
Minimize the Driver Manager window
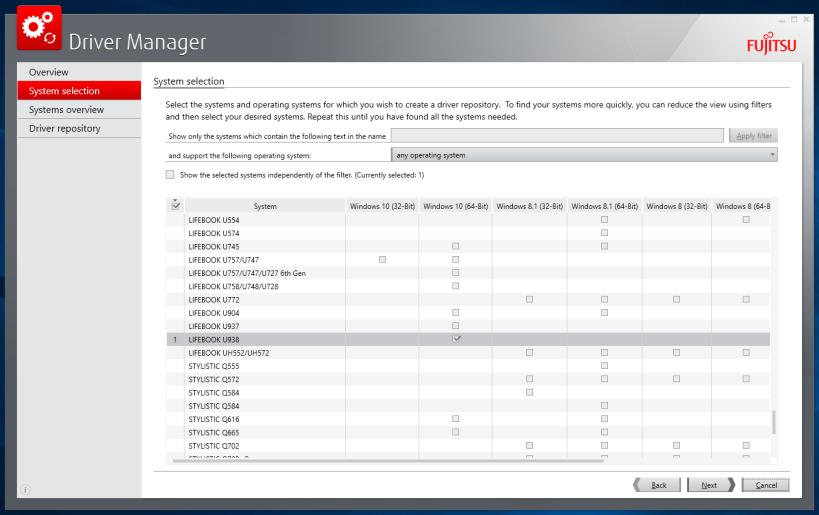point(782,20)
